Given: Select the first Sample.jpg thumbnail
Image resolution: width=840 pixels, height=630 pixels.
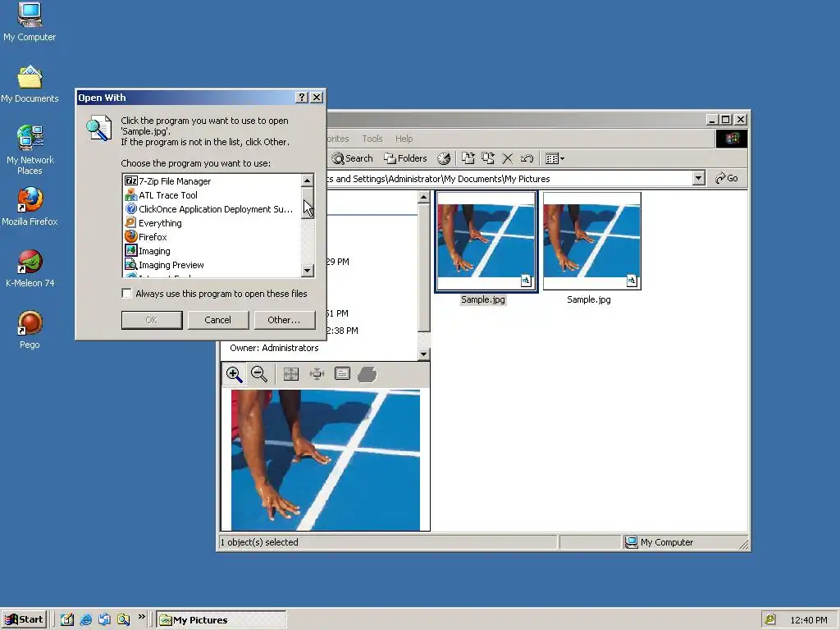Looking at the screenshot, I should point(486,241).
